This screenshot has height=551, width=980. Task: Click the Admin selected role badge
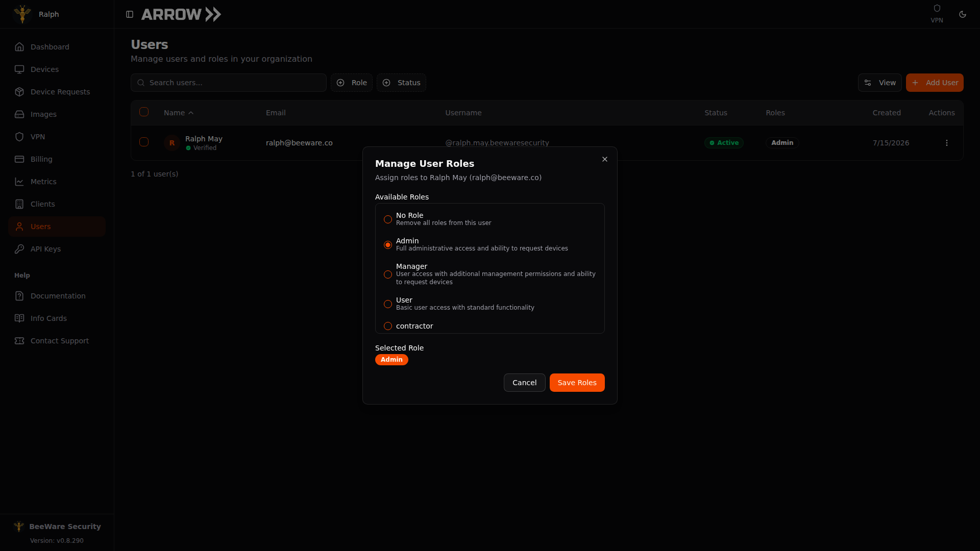(391, 360)
